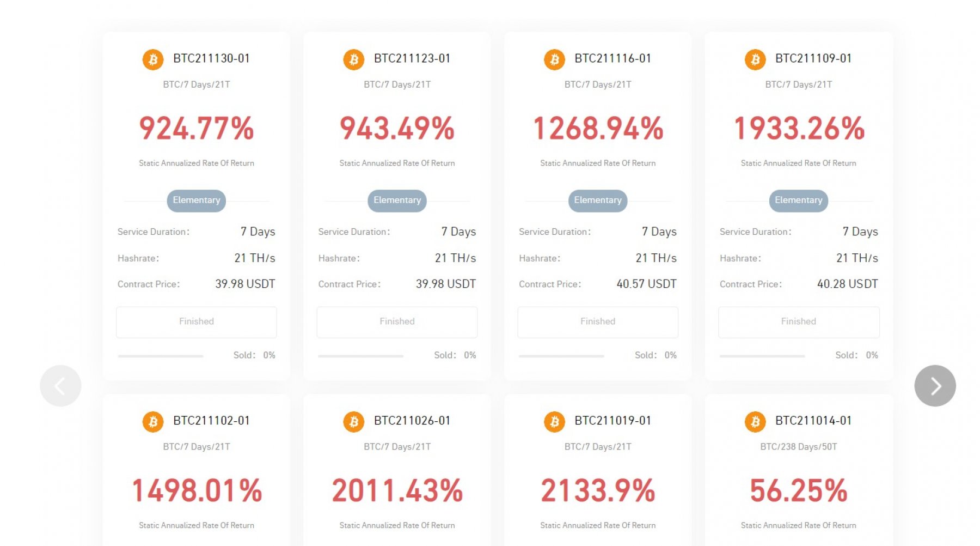
Task: Go to previous contracts with left arrow
Action: coord(60,386)
